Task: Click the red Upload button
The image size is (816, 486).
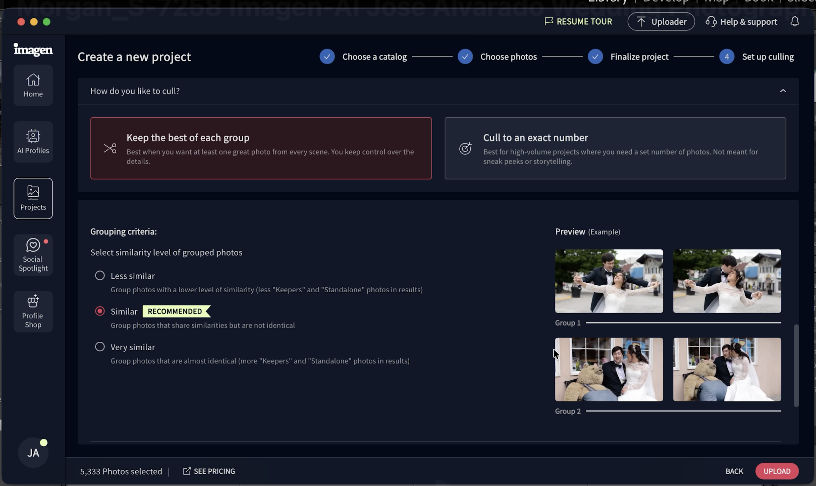Action: pos(776,471)
